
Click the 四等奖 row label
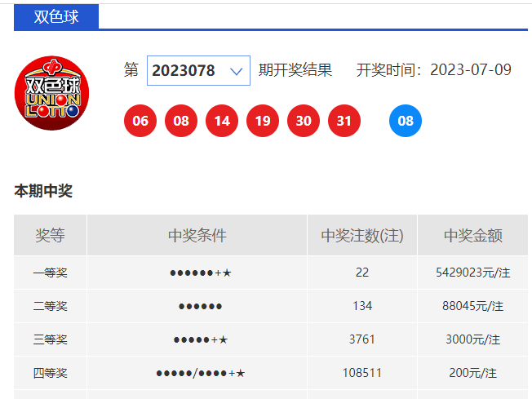pyautogui.click(x=51, y=373)
